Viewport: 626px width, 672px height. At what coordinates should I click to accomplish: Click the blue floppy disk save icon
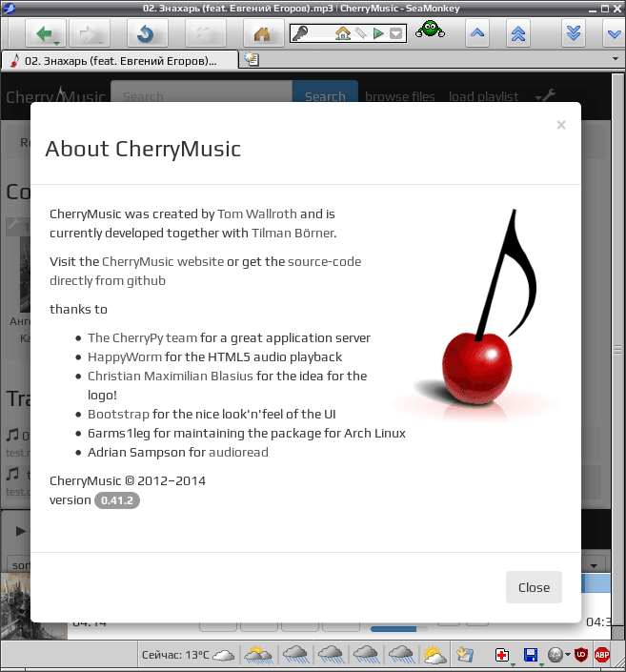point(531,655)
